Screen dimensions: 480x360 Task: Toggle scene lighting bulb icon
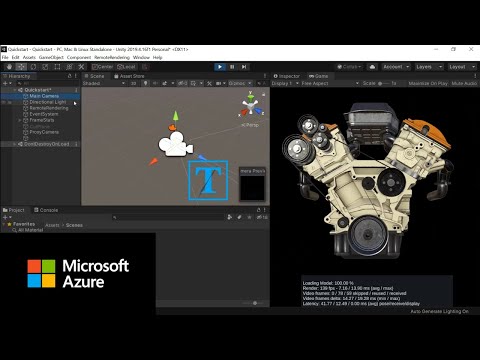tap(145, 83)
